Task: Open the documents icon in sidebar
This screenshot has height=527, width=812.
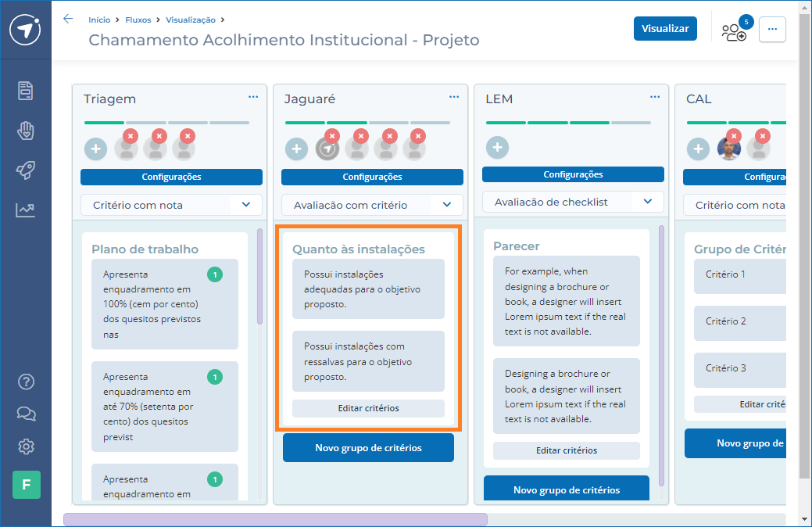Action: coord(25,91)
